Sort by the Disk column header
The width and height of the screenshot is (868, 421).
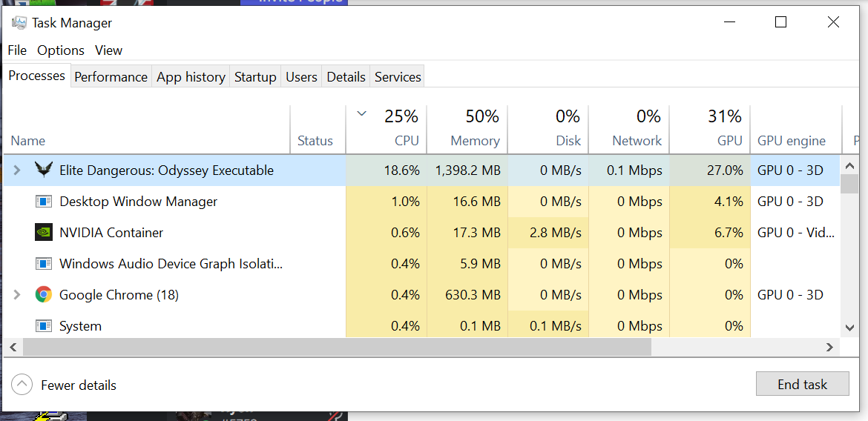point(548,130)
